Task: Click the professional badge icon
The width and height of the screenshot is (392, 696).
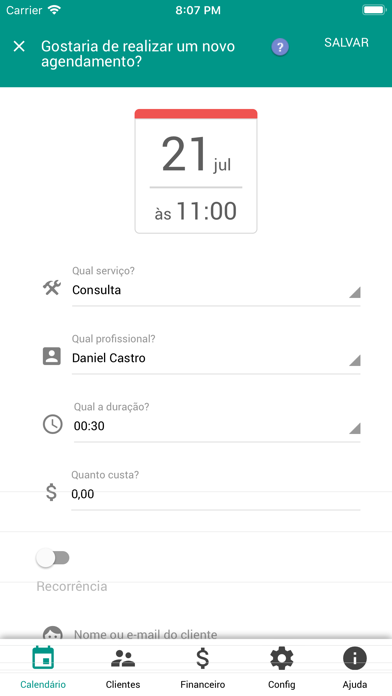Action: pos(51,356)
